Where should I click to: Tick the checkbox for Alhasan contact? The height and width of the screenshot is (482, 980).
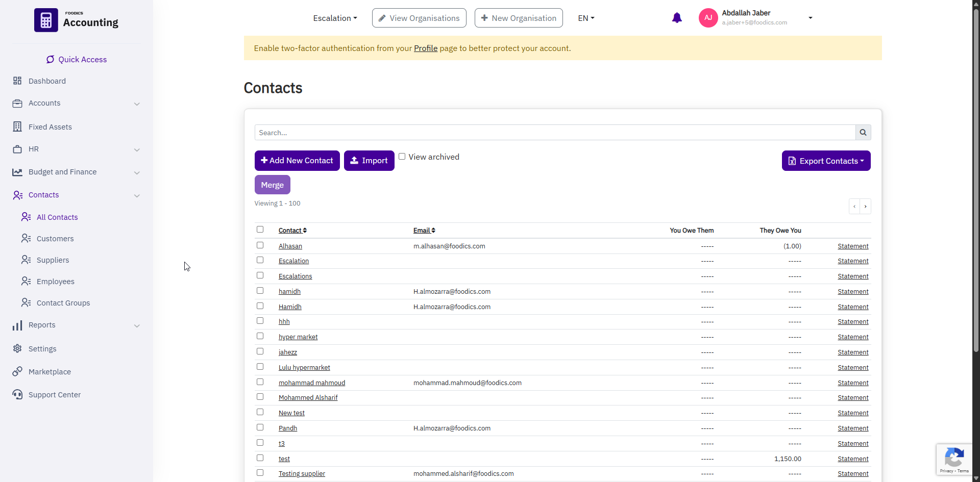pyautogui.click(x=260, y=245)
